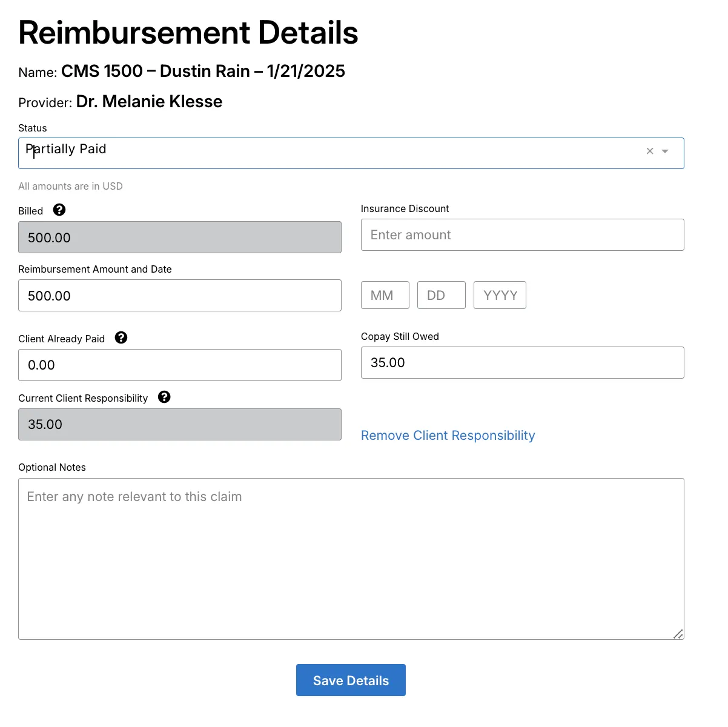Expand the Status dropdown arrow
Image resolution: width=728 pixels, height=727 pixels.
pos(665,151)
